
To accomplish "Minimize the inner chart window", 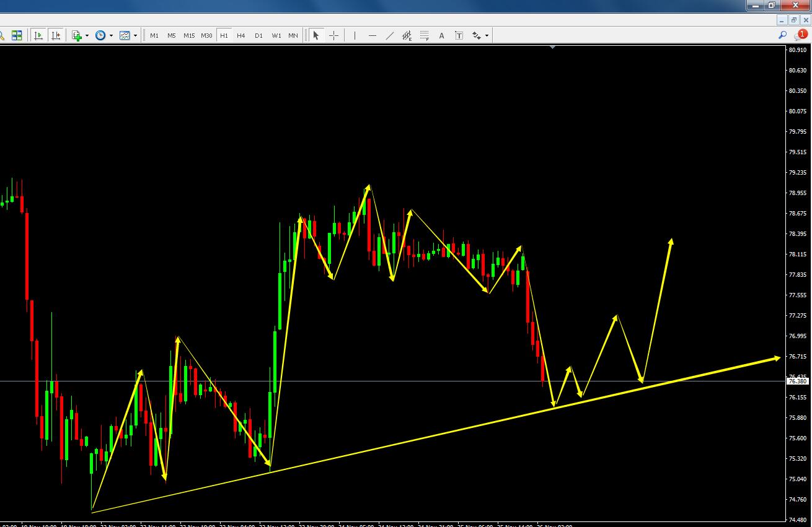I will tap(782, 20).
